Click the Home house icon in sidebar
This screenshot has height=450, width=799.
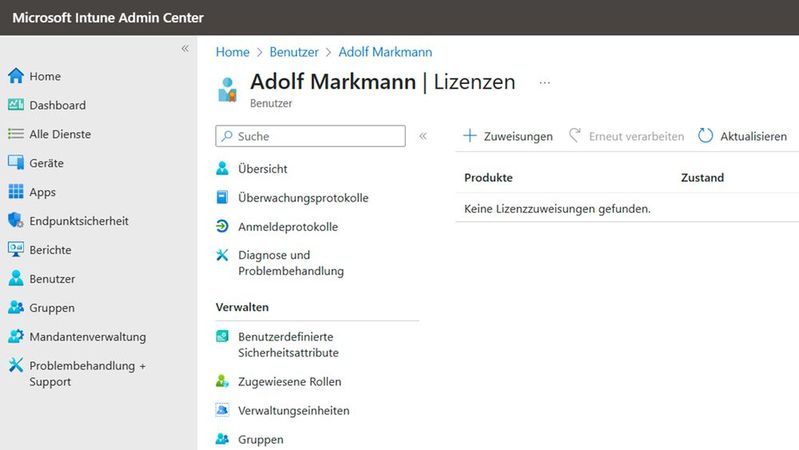click(16, 76)
